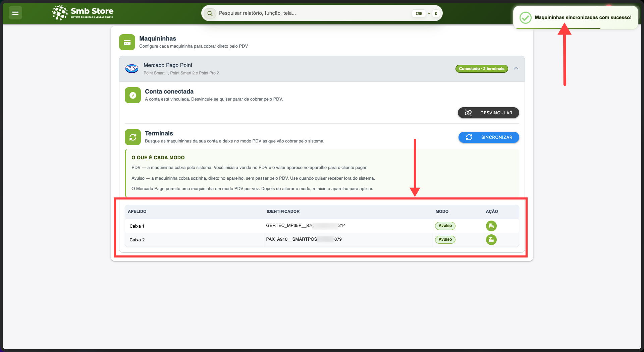
Task: Click the Avulso badge for Caixa 1
Action: 445,226
